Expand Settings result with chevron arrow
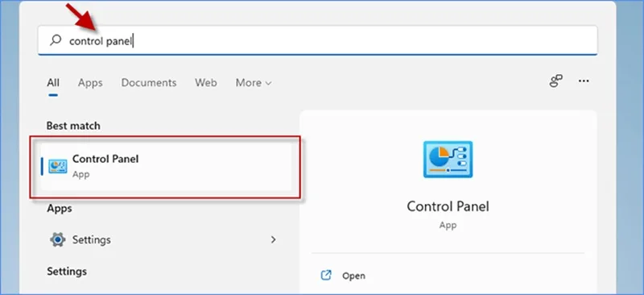The height and width of the screenshot is (295, 644). 273,239
